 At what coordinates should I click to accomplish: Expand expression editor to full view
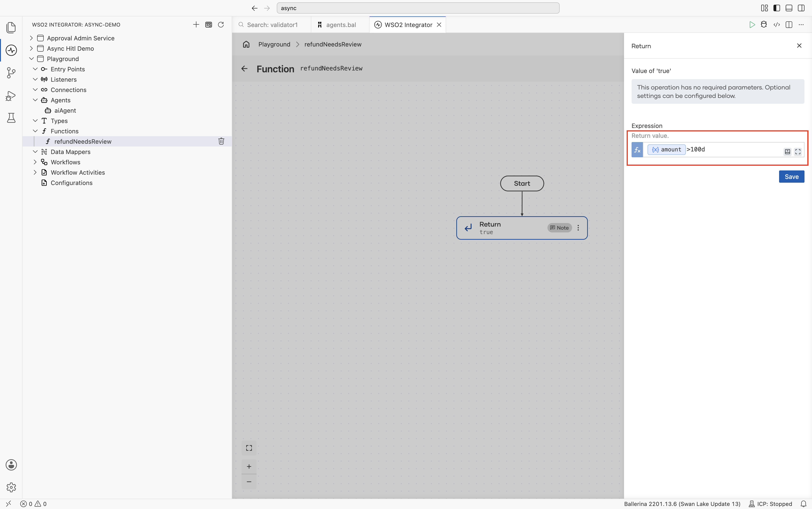(798, 152)
